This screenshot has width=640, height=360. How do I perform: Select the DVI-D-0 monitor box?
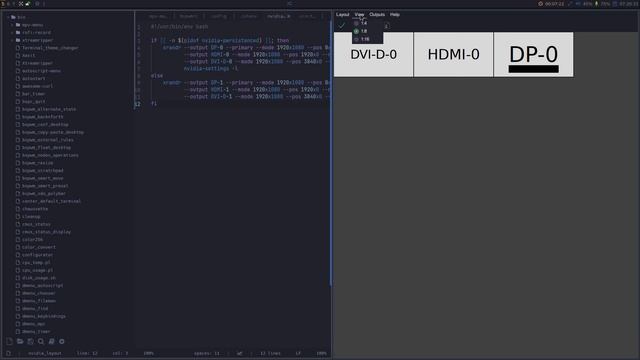pyautogui.click(x=373, y=54)
